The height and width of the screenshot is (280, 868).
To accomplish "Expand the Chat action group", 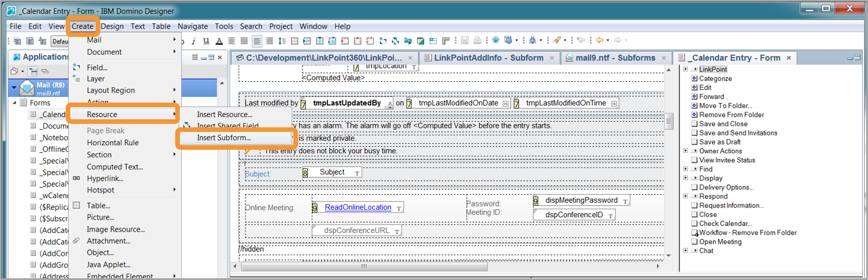I will click(685, 251).
